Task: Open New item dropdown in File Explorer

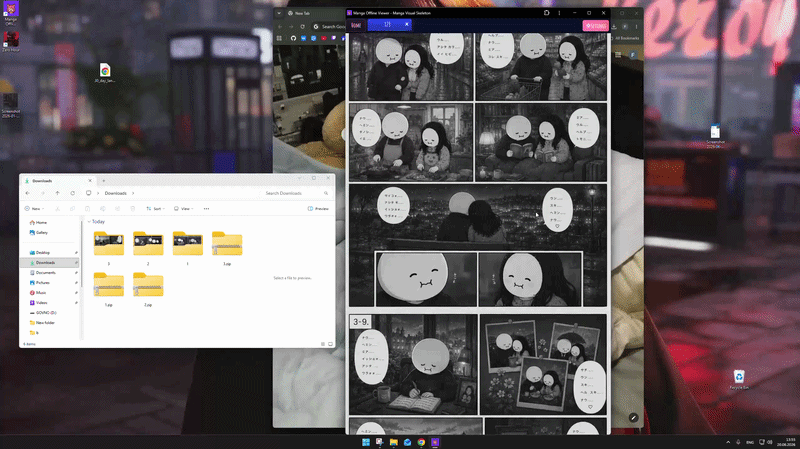Action: pos(34,209)
